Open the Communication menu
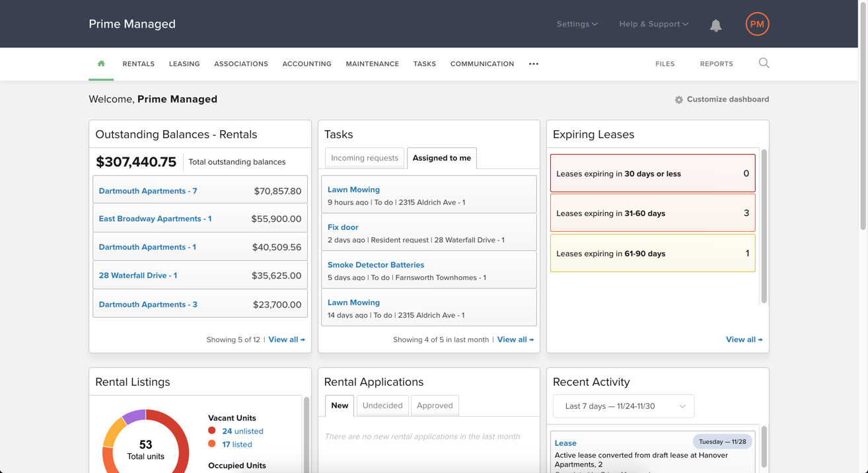Image resolution: width=868 pixels, height=473 pixels. (482, 64)
